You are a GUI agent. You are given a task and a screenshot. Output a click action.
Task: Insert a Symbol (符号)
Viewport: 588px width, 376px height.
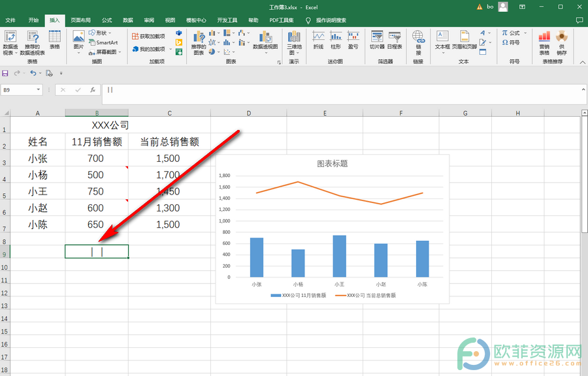pos(511,42)
